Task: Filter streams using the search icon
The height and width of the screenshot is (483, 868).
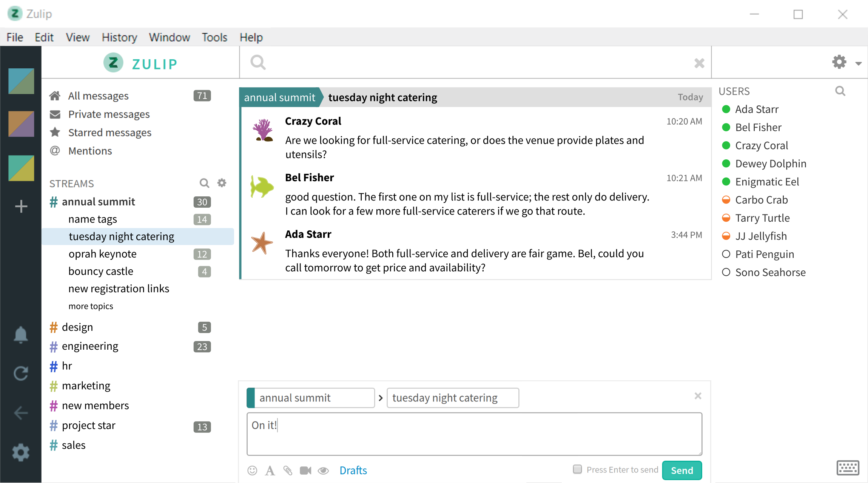Action: [x=204, y=183]
